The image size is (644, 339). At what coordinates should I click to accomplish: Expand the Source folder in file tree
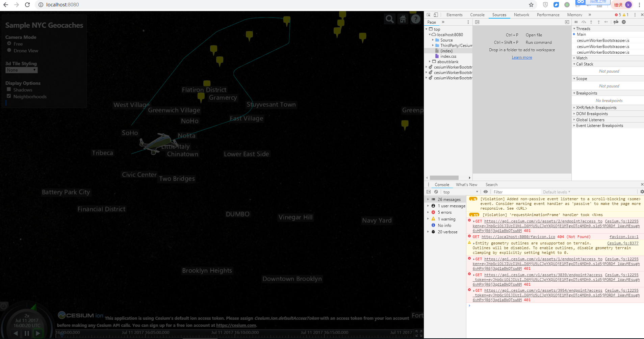pyautogui.click(x=433, y=40)
